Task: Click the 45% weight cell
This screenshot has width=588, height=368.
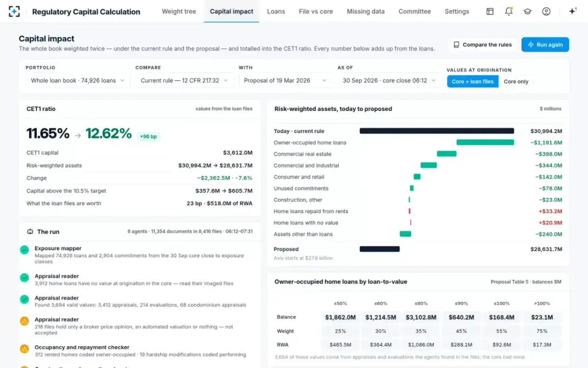Action: [461, 331]
